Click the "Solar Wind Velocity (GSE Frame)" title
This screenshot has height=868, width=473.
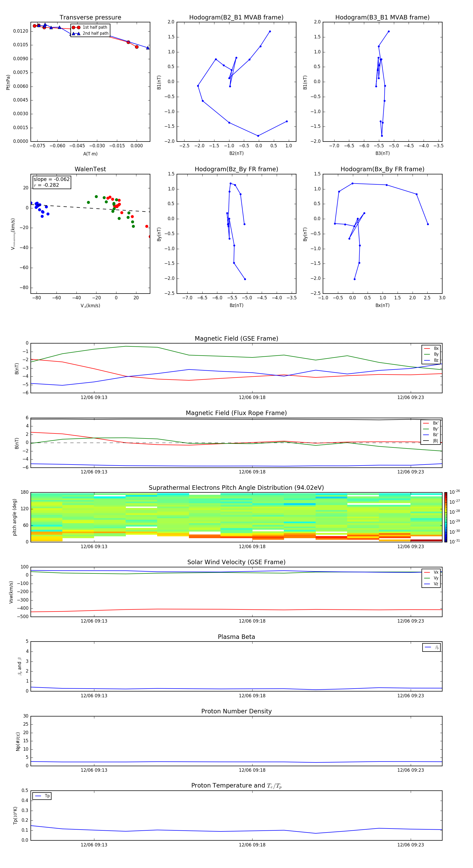pyautogui.click(x=236, y=562)
